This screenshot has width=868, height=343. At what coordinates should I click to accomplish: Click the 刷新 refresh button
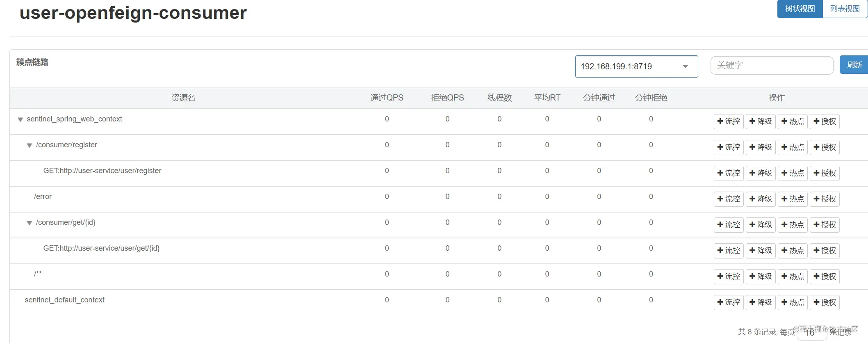854,65
